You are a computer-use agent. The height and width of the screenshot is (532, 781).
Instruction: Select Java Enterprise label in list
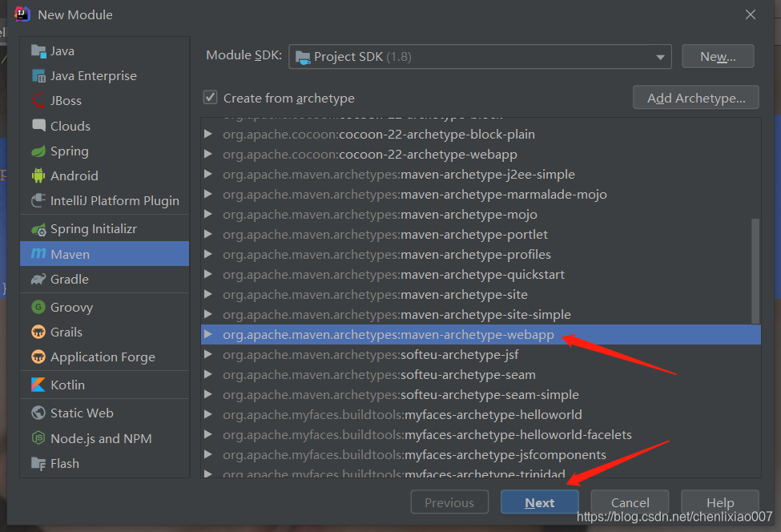pos(93,76)
